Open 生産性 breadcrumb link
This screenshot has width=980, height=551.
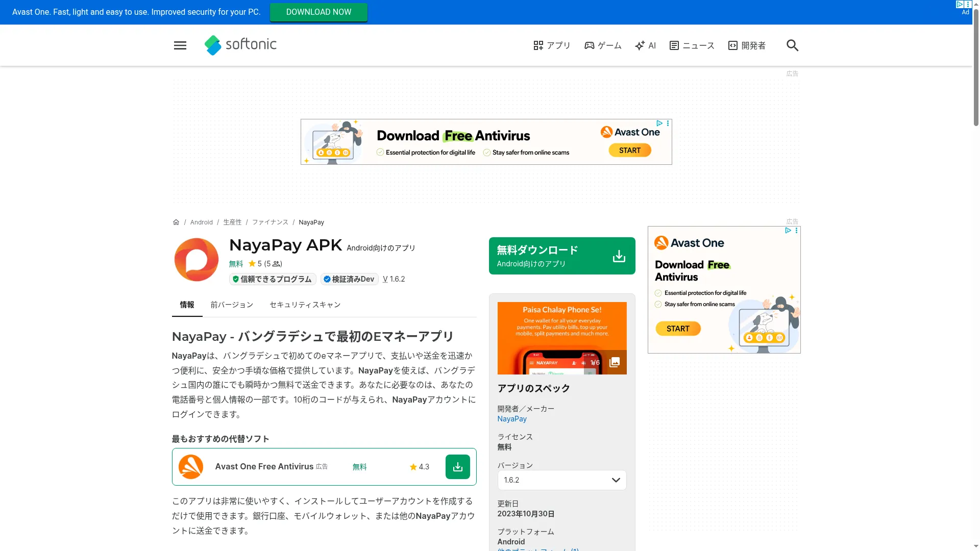232,222
